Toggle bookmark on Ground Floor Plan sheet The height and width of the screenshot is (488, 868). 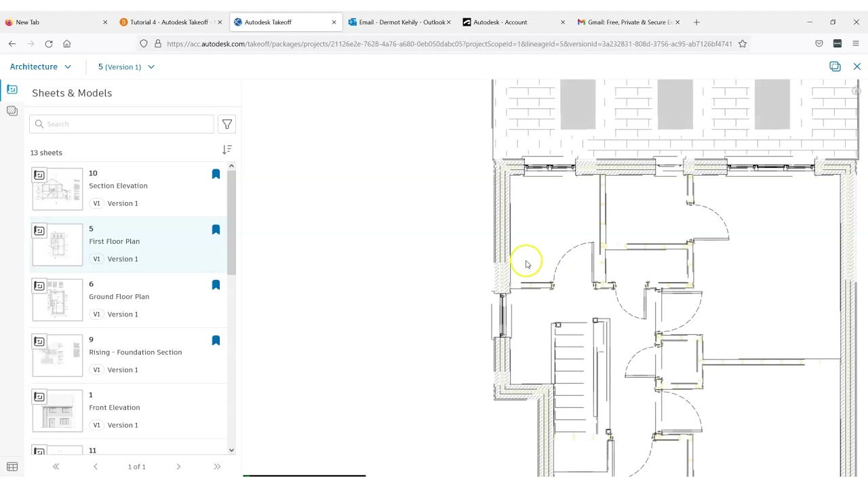pyautogui.click(x=216, y=285)
